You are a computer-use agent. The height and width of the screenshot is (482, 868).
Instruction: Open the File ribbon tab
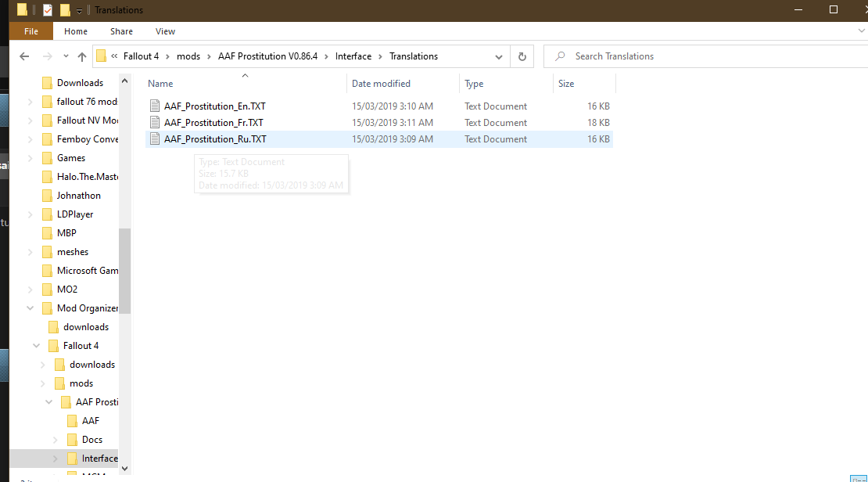pyautogui.click(x=31, y=31)
